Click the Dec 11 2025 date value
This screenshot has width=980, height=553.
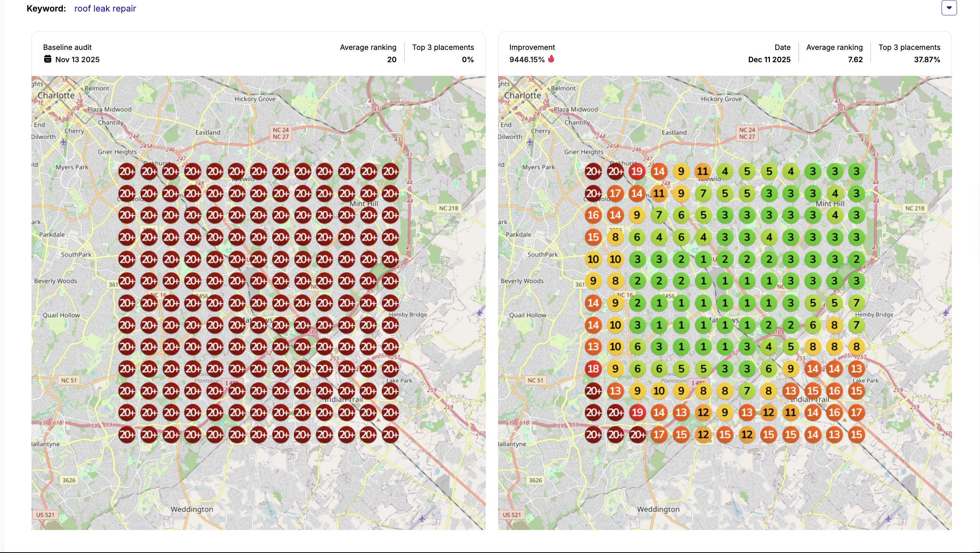[x=769, y=60]
